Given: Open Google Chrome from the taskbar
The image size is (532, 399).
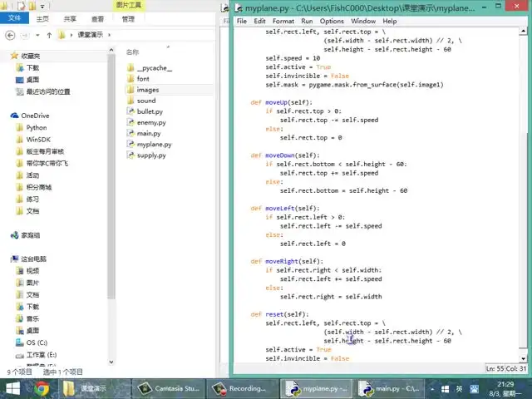Looking at the screenshot, I should click(42, 388).
